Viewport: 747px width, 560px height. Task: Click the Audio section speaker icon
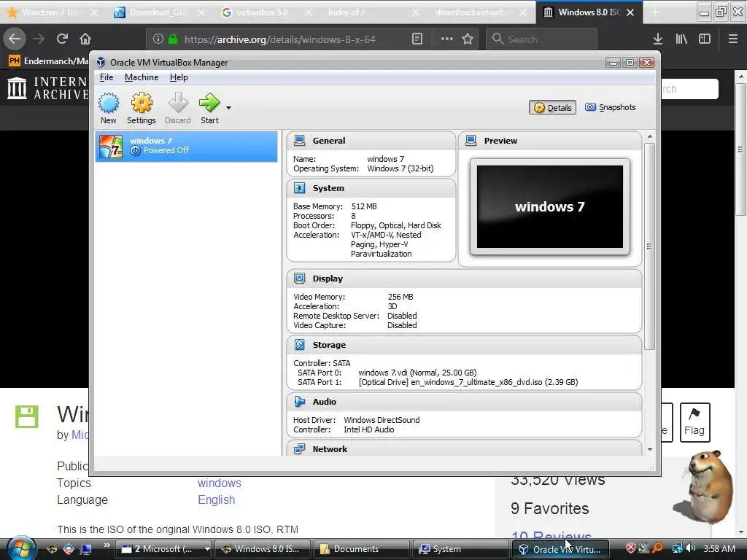[299, 402]
